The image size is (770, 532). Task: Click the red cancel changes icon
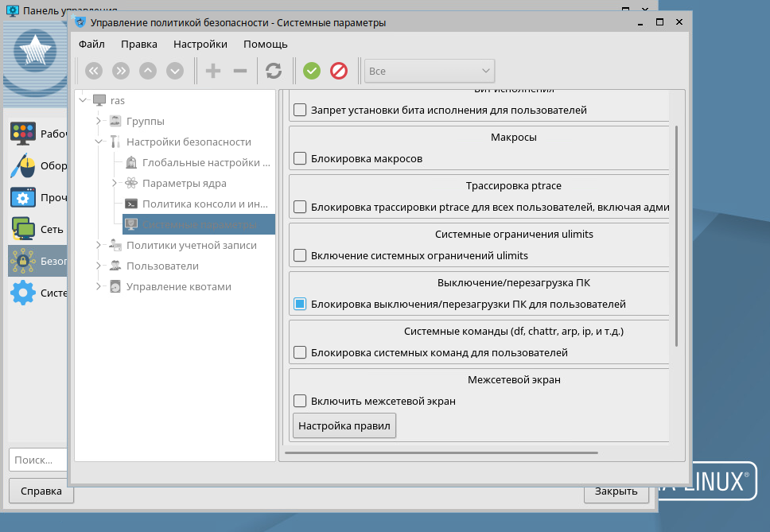click(339, 71)
